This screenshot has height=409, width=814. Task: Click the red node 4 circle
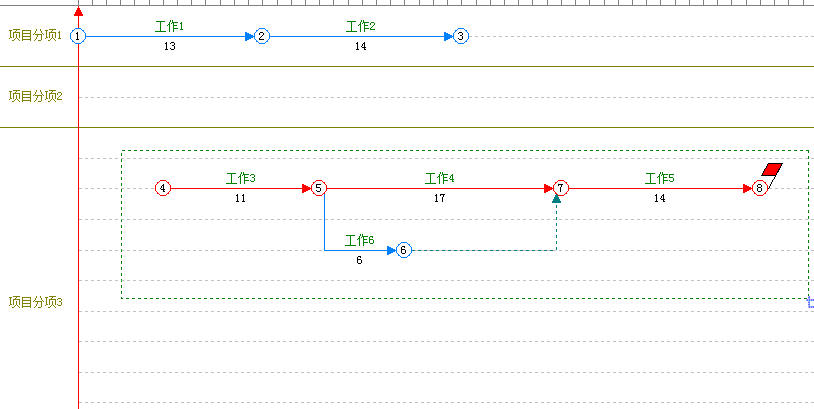(163, 188)
